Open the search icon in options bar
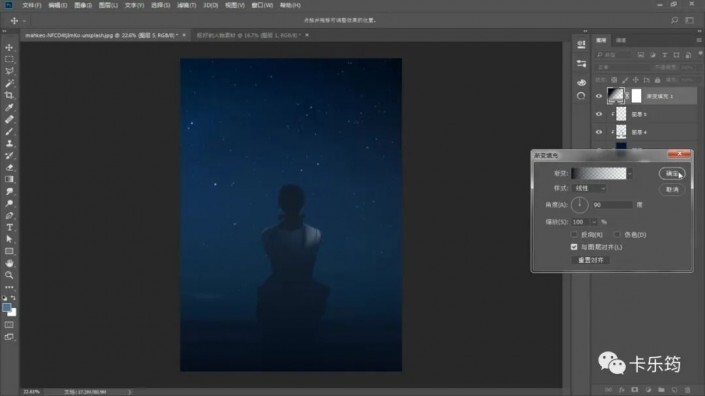Viewport: 705px width, 396px height. pos(674,20)
